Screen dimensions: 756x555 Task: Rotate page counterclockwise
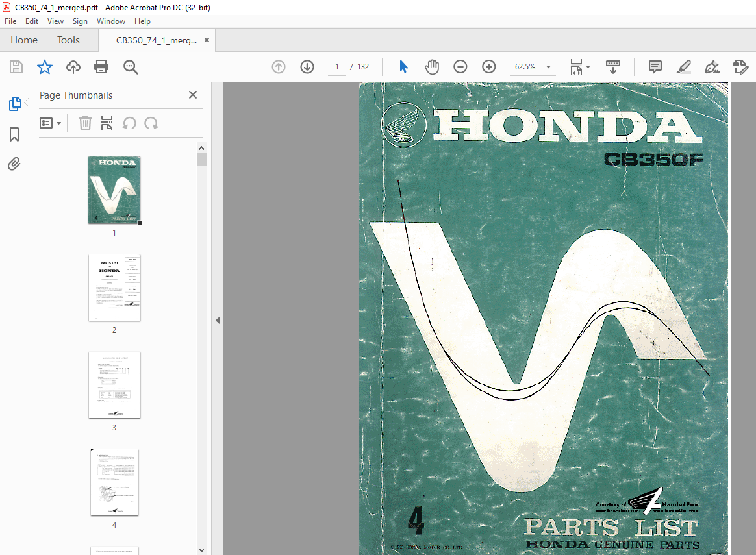pyautogui.click(x=129, y=123)
